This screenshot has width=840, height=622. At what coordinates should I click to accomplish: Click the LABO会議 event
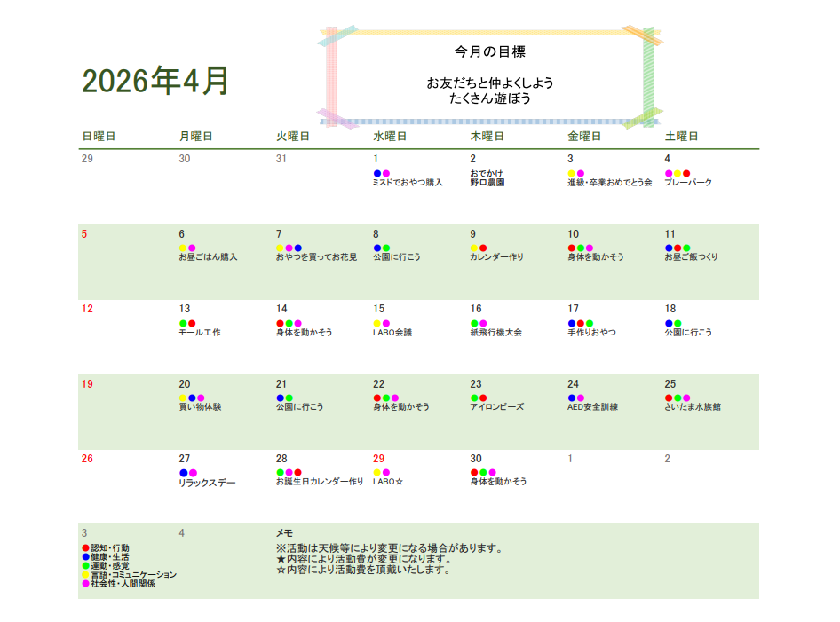coord(392,333)
